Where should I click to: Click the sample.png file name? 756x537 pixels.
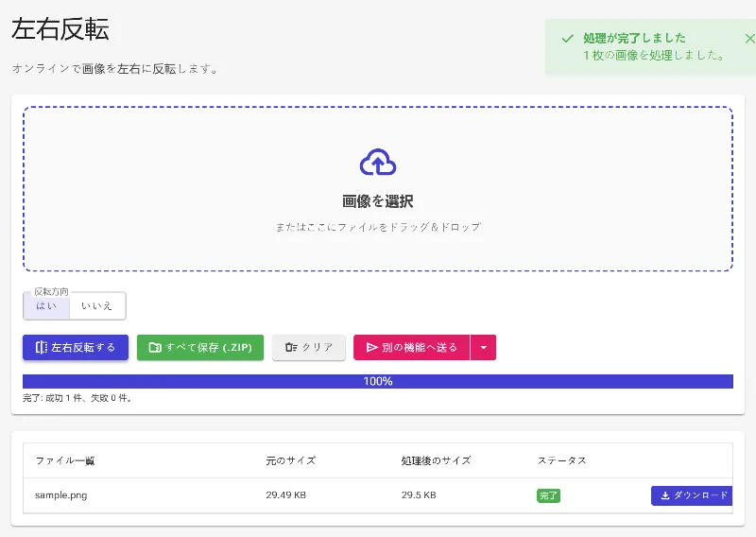point(61,495)
